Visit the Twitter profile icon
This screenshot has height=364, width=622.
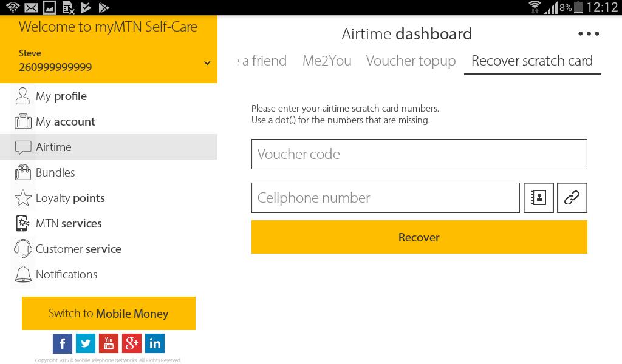pos(86,343)
